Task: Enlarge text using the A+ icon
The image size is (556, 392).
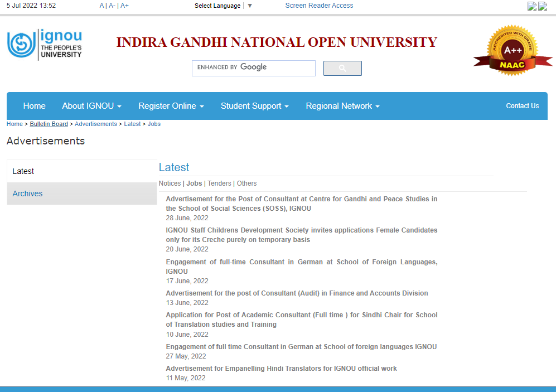Action: (124, 5)
